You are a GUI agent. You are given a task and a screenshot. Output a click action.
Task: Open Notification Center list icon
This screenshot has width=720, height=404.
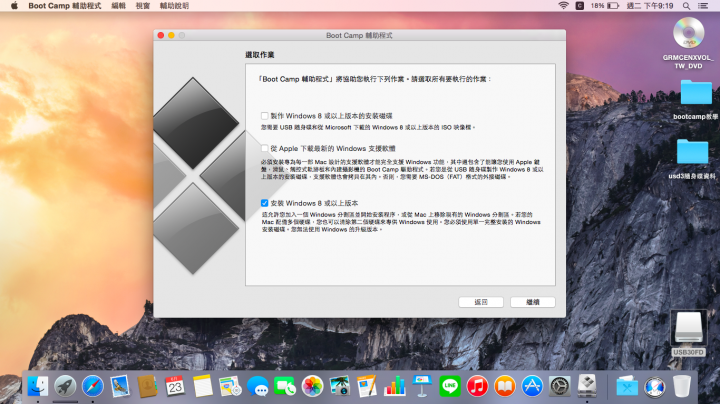tap(703, 6)
